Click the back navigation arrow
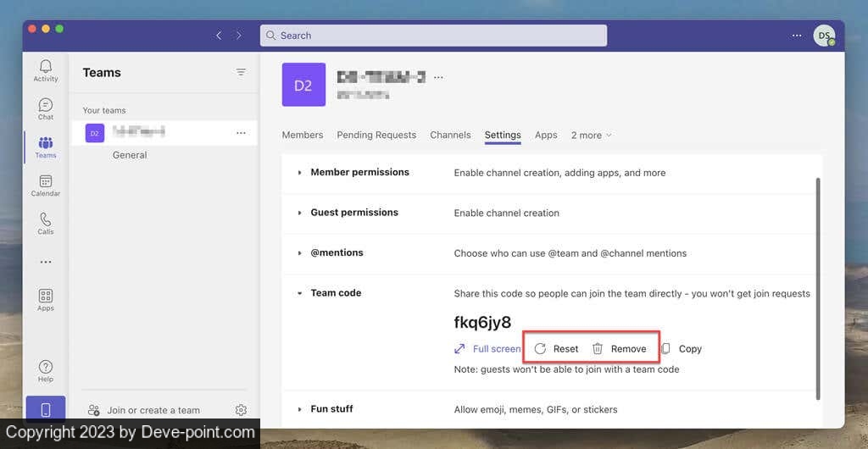The height and width of the screenshot is (449, 868). 219,36
